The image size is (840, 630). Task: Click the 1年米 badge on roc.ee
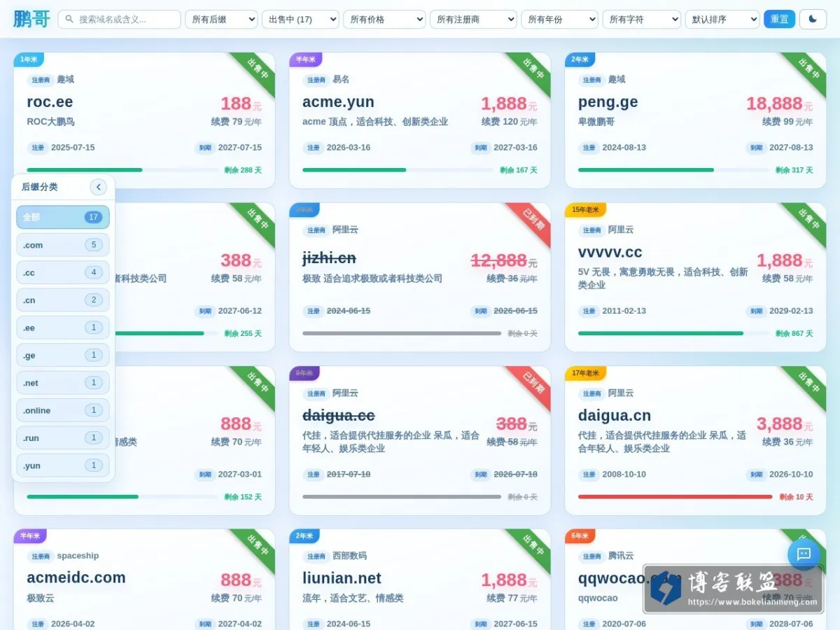29,59
